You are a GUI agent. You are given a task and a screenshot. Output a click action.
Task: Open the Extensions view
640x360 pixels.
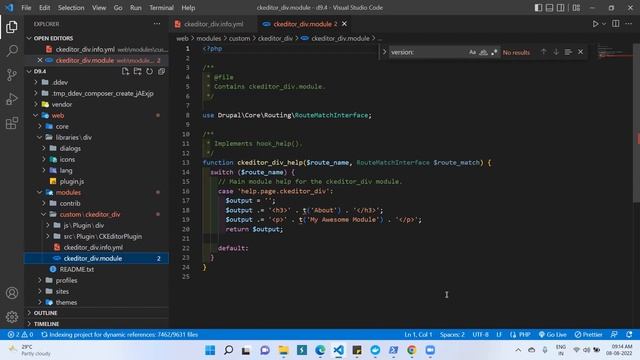(x=12, y=123)
